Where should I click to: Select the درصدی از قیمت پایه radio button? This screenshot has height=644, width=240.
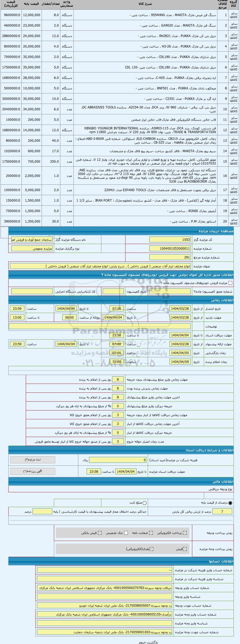pyautogui.click(x=230, y=503)
